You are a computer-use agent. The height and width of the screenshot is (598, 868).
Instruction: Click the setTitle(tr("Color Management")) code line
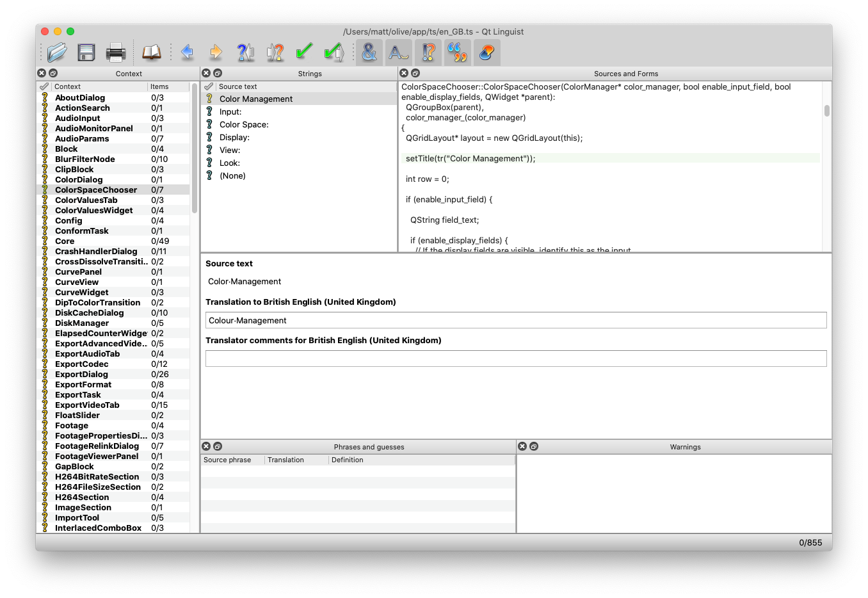click(470, 158)
